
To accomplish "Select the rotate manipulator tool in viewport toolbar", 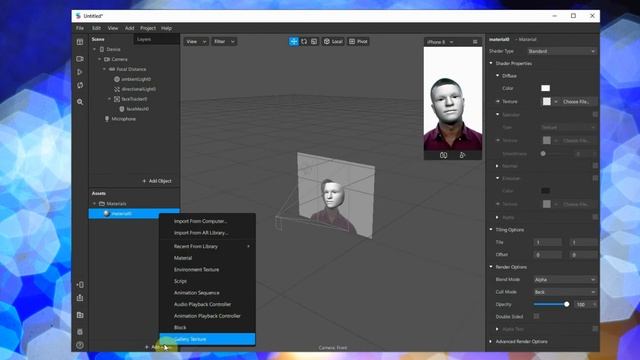I will 304,42.
